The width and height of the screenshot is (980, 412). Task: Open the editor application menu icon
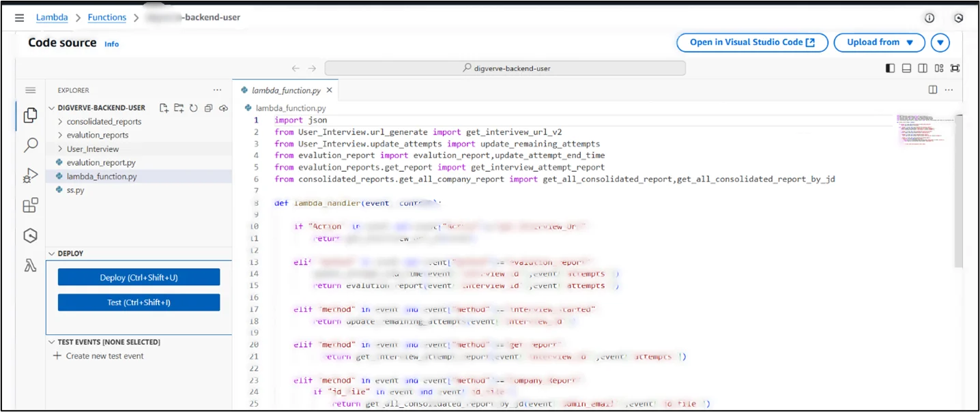(x=30, y=90)
